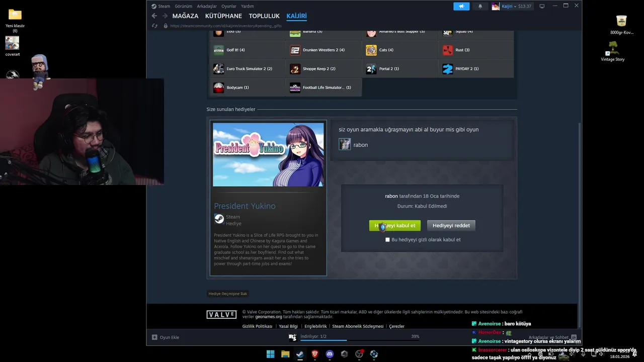The height and width of the screenshot is (362, 644).
Task: Click President Yukino gift artwork
Action: pyautogui.click(x=268, y=154)
